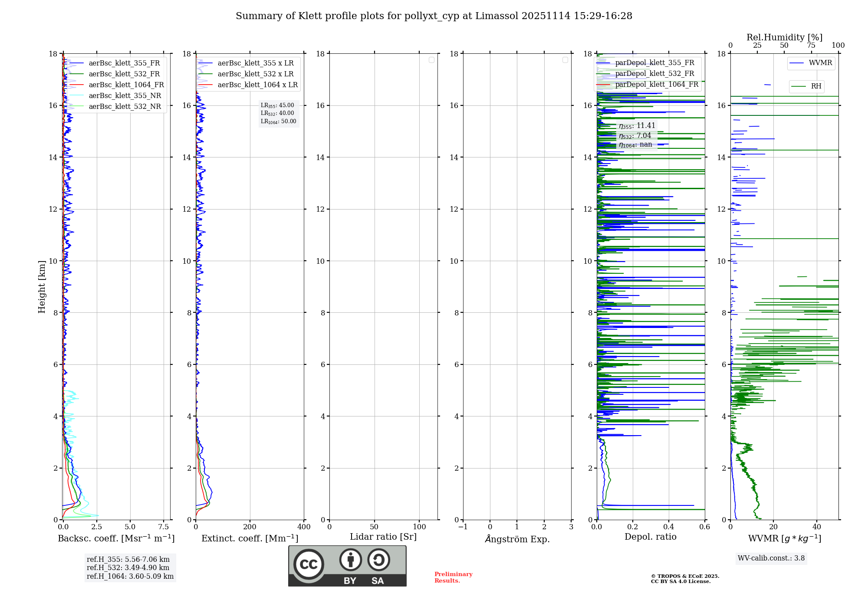The width and height of the screenshot is (868, 590).
Task: Click the ref.H_532: 3.49-4.90 km text
Action: click(x=128, y=567)
